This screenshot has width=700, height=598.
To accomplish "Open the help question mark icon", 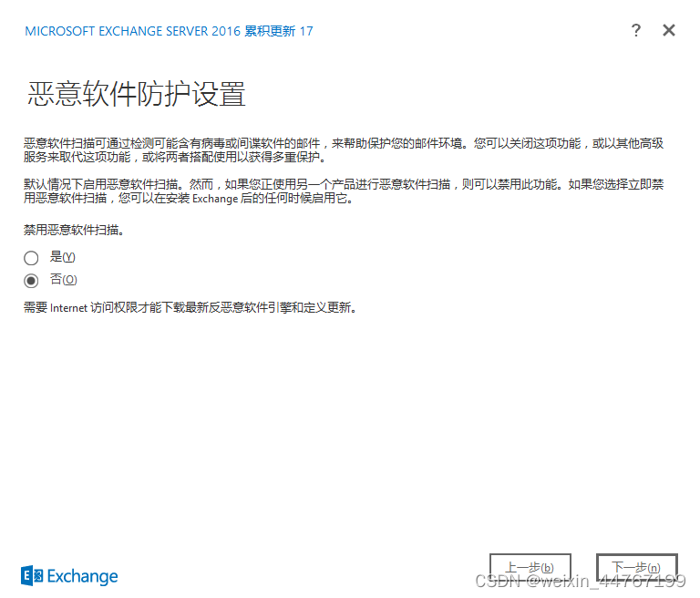I will coord(635,30).
